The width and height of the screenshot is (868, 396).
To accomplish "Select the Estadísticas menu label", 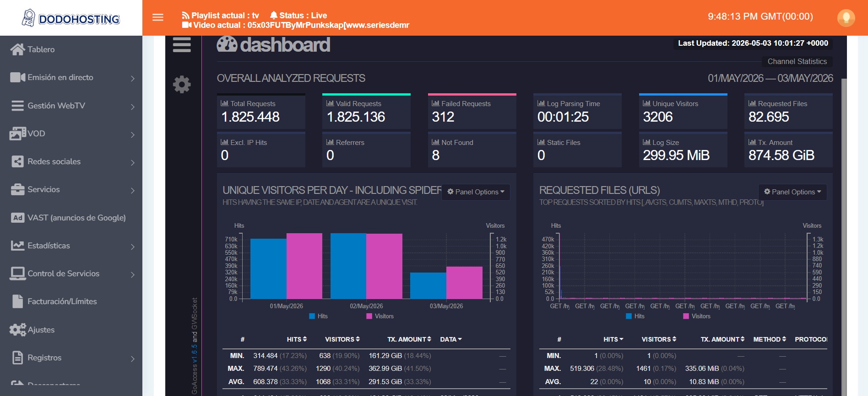I will point(49,246).
